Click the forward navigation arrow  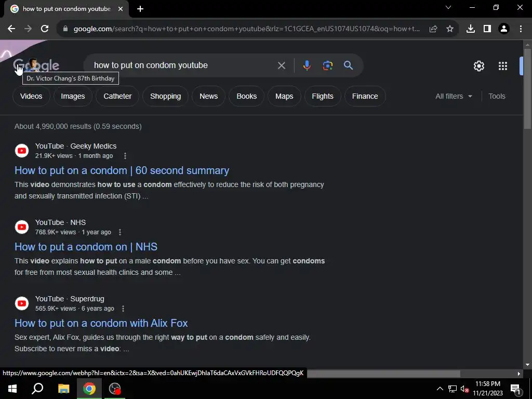(x=28, y=29)
